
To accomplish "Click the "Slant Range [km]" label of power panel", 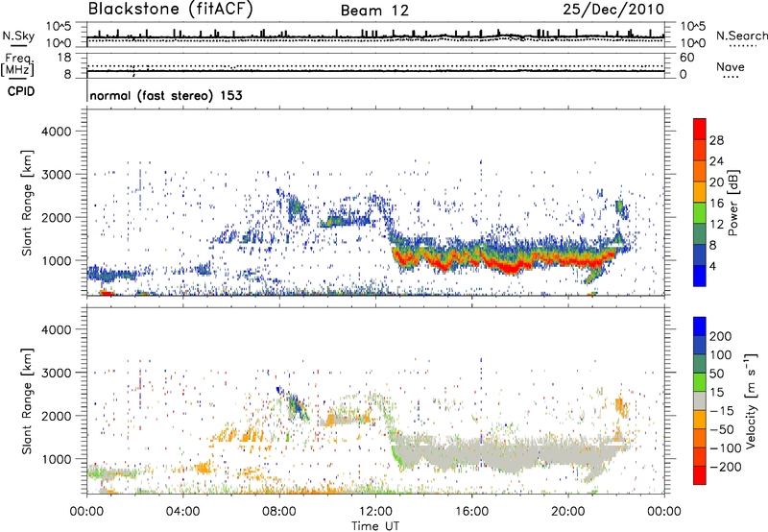I will pos(27,203).
